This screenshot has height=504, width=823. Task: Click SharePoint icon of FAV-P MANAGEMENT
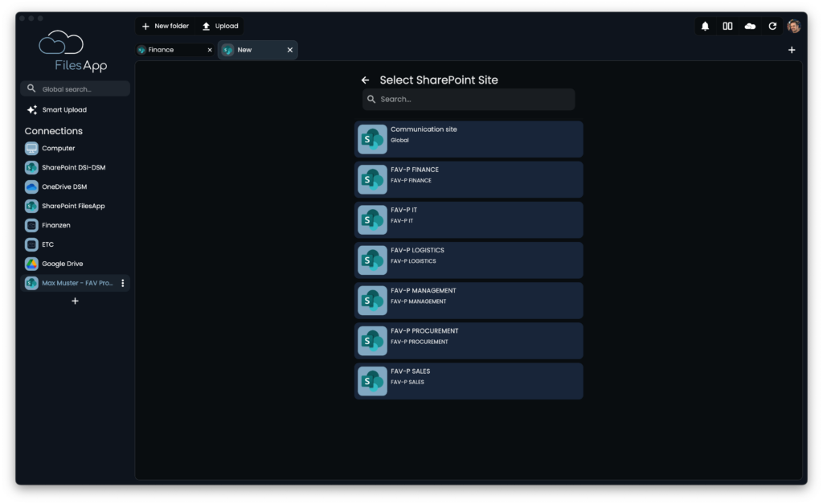pyautogui.click(x=372, y=301)
